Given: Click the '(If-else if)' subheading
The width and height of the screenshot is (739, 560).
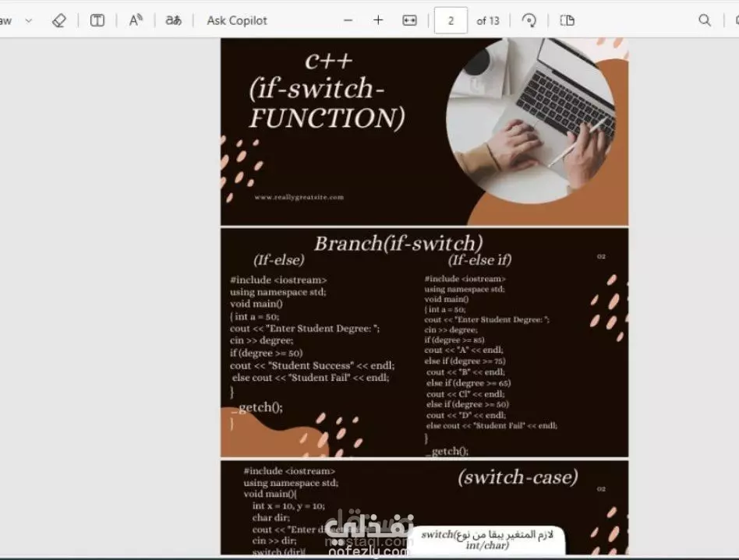Looking at the screenshot, I should [x=479, y=260].
